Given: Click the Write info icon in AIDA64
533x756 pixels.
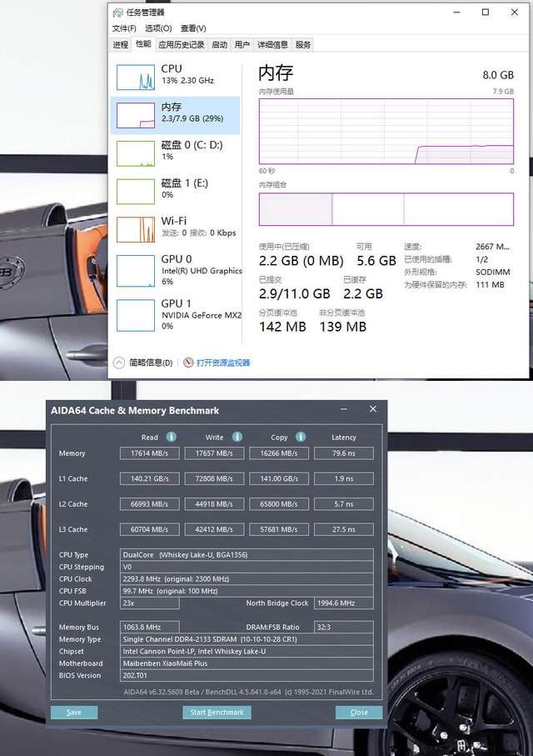Looking at the screenshot, I should click(x=237, y=437).
